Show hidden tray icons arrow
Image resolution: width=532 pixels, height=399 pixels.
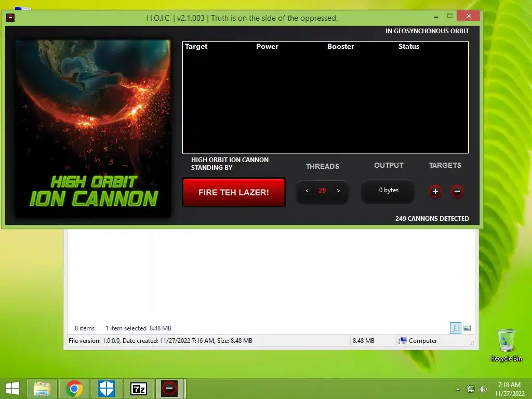(458, 389)
